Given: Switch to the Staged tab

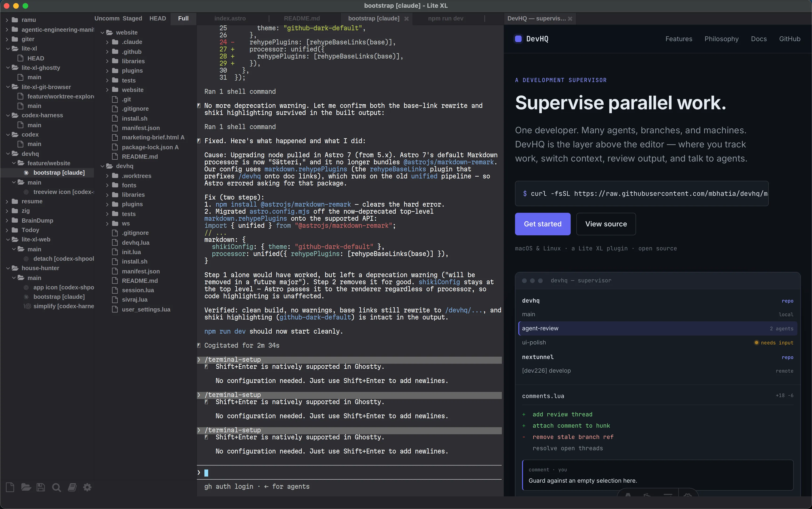Looking at the screenshot, I should 132,19.
